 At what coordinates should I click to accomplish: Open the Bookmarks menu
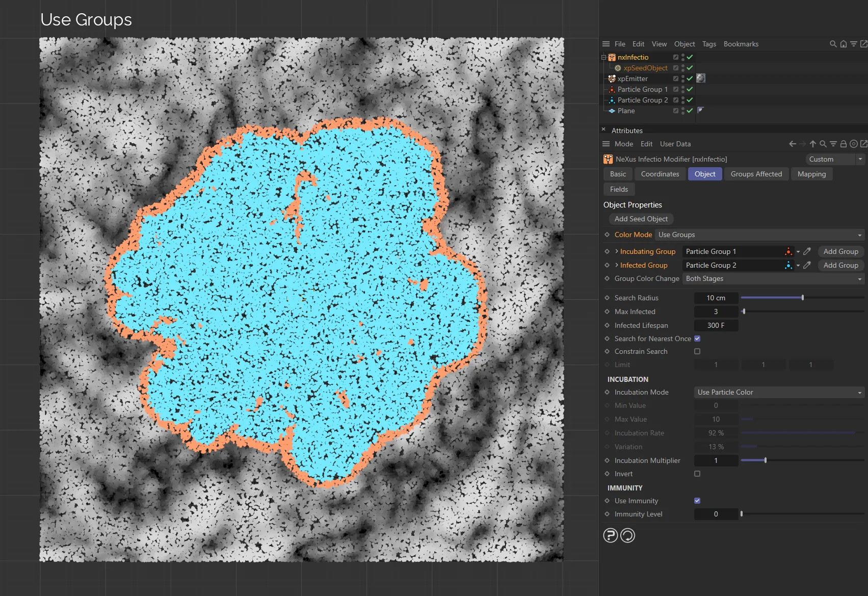(741, 44)
